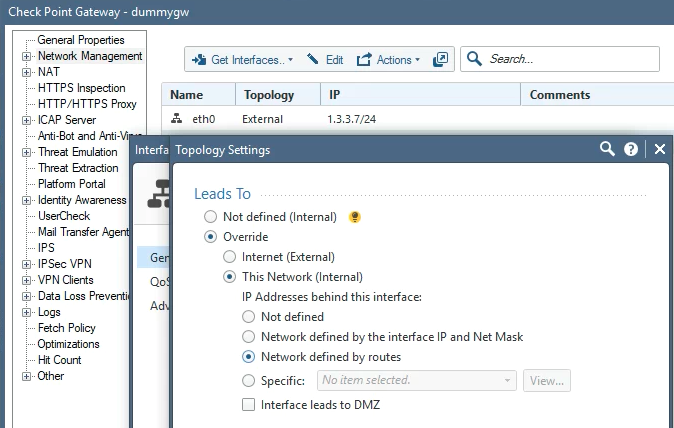Open Mail Transfer Agent in the tree
The image size is (674, 428).
click(83, 232)
